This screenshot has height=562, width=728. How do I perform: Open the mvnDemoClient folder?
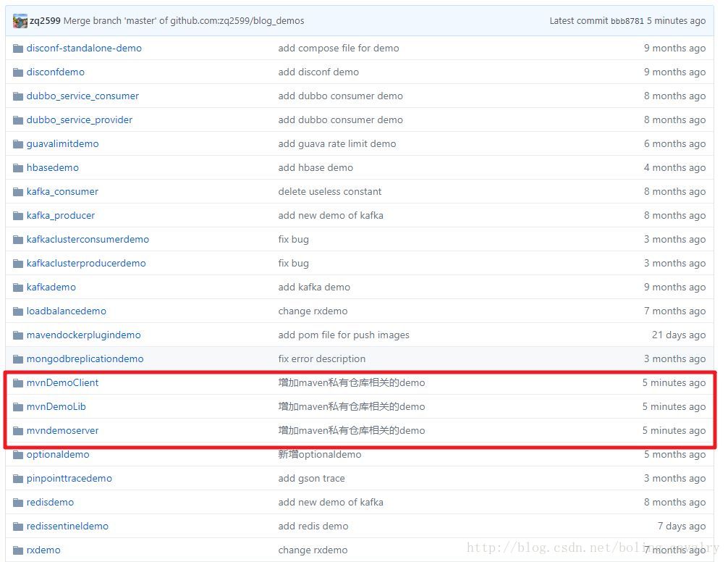tap(62, 383)
